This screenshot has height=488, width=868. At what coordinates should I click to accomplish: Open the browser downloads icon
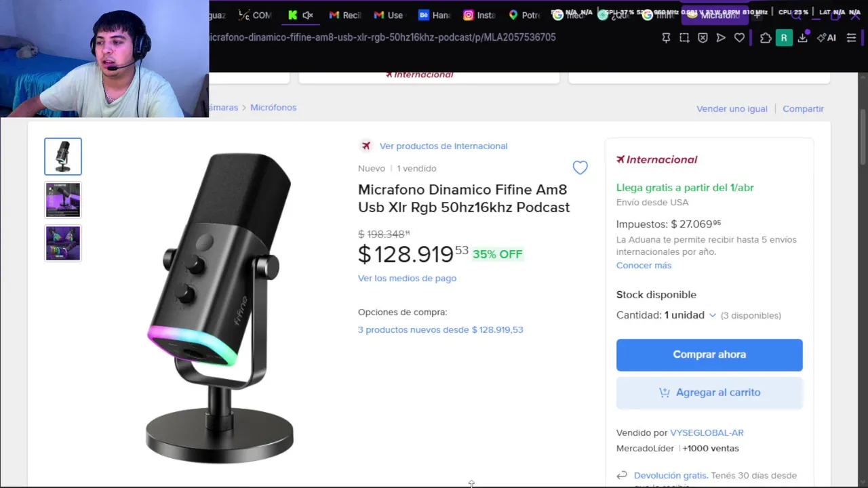[802, 38]
